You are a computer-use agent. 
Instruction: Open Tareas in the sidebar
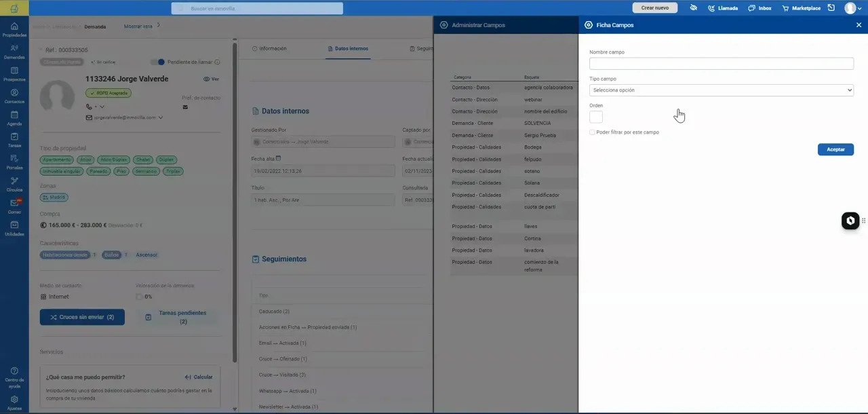(14, 140)
